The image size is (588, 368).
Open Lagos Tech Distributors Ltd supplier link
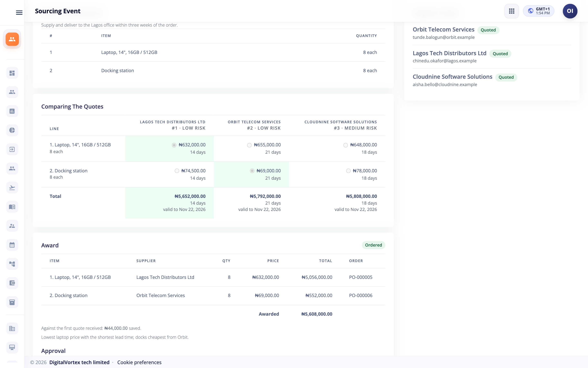(450, 53)
